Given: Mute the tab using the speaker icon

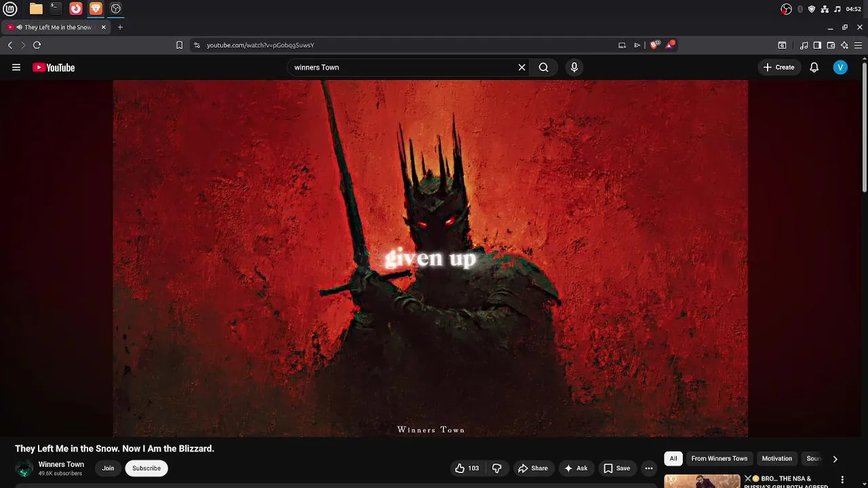Looking at the screenshot, I should point(19,27).
